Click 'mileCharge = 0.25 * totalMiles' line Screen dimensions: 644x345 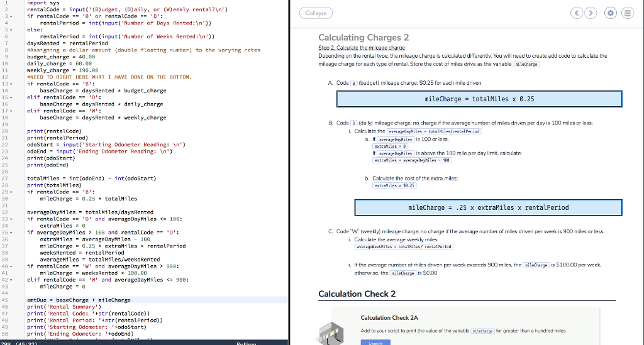coord(88,199)
